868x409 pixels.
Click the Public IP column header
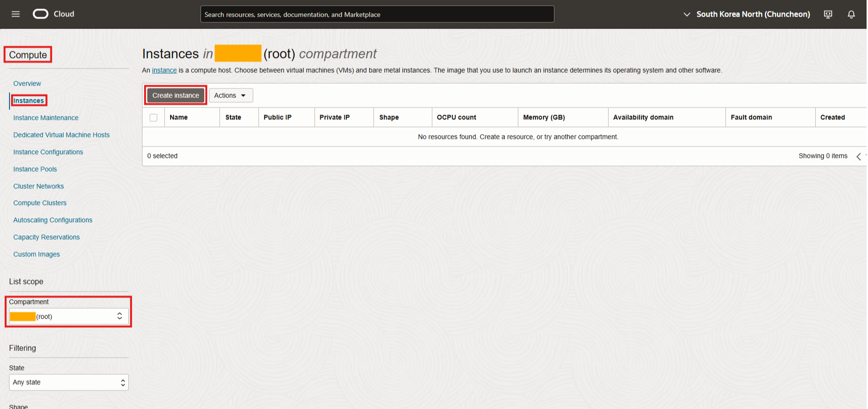pyautogui.click(x=277, y=117)
